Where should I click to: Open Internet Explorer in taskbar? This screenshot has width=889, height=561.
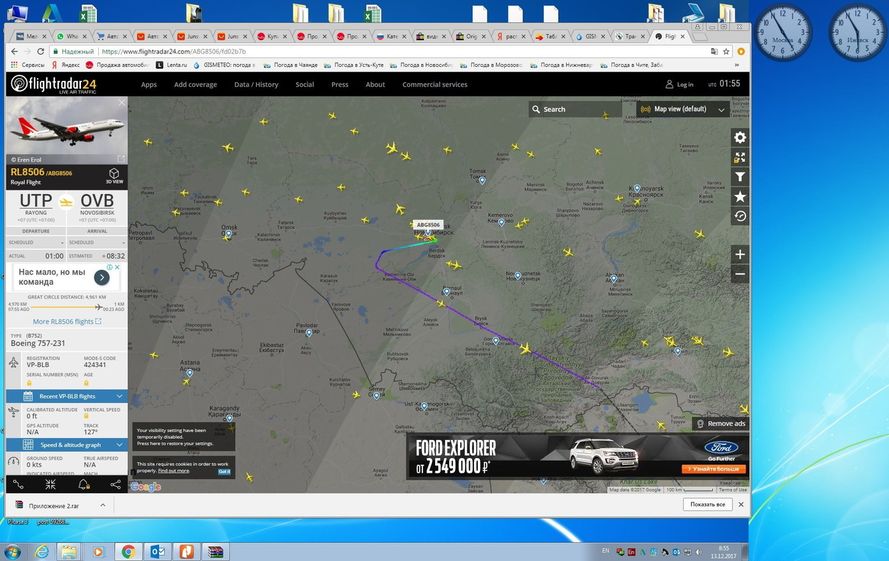[41, 551]
